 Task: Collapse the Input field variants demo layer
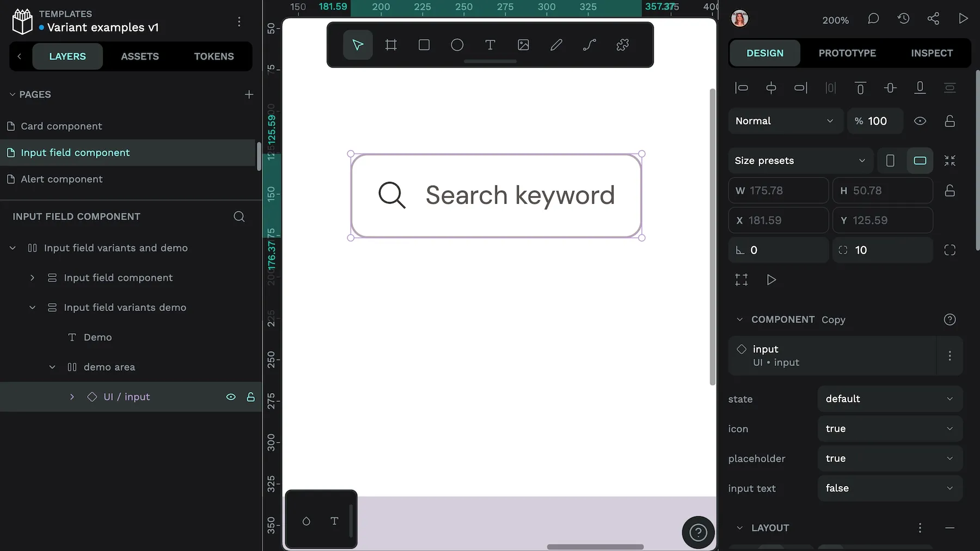click(32, 307)
